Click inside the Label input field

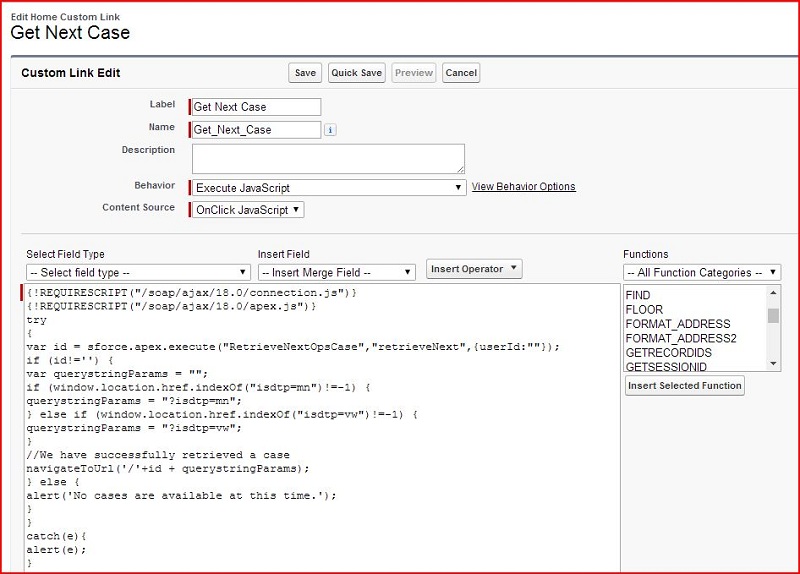click(x=256, y=107)
